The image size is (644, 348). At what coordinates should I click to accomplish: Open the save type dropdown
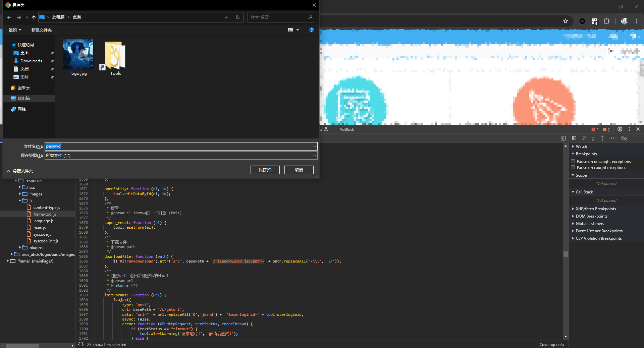click(x=314, y=156)
